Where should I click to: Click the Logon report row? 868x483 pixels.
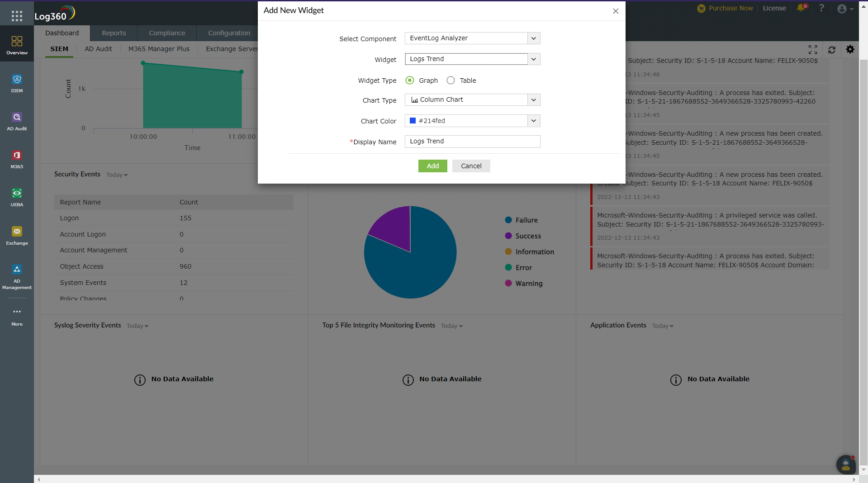coord(174,218)
